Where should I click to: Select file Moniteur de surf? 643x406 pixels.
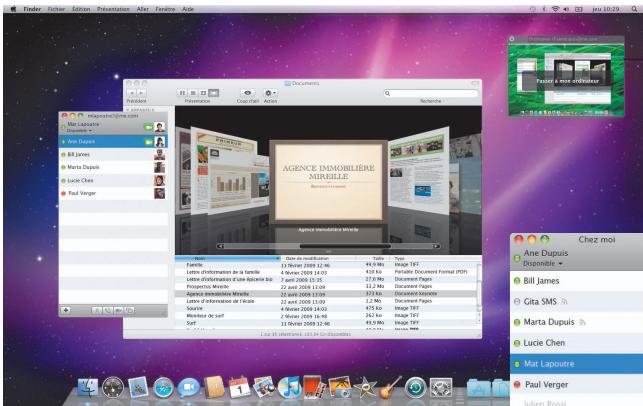(x=327, y=316)
